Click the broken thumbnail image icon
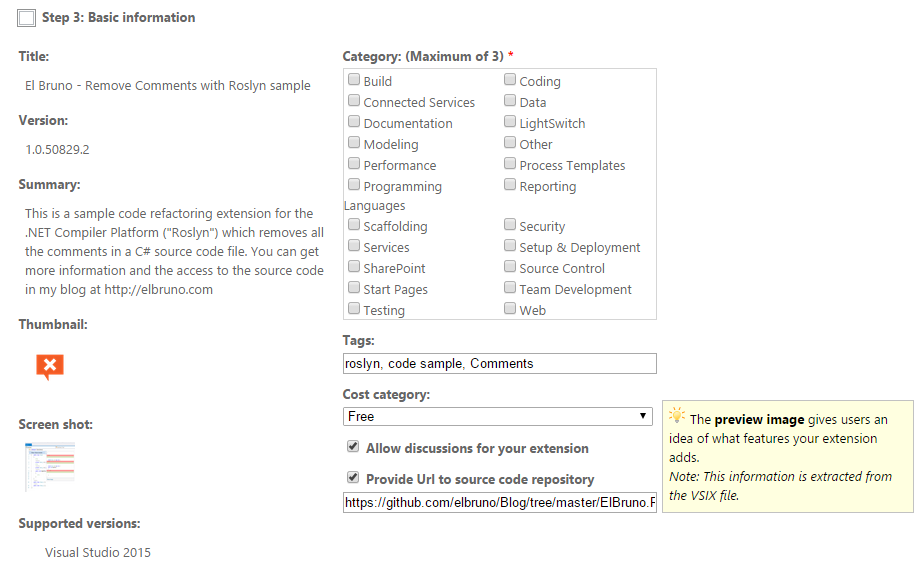This screenshot has height=569, width=922. tap(50, 367)
